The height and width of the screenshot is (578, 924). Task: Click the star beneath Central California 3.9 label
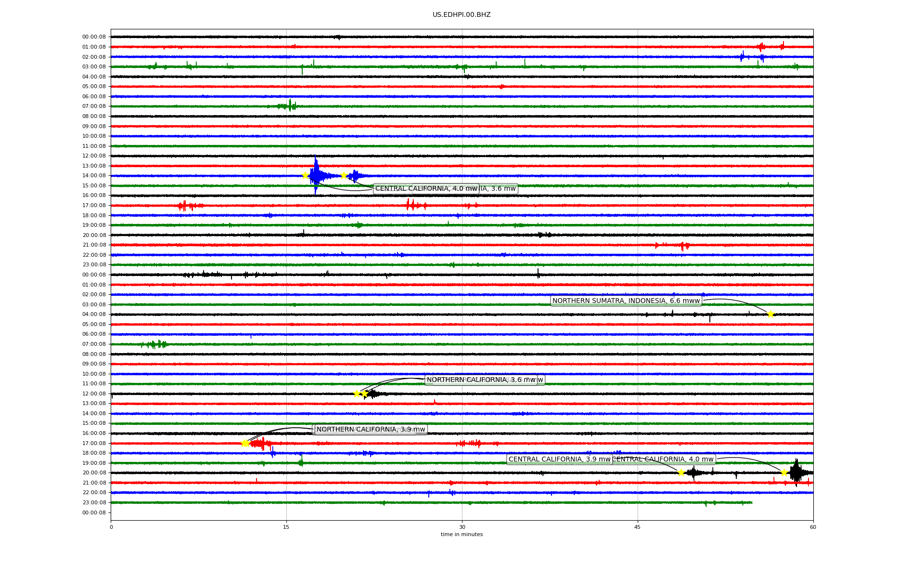click(681, 473)
